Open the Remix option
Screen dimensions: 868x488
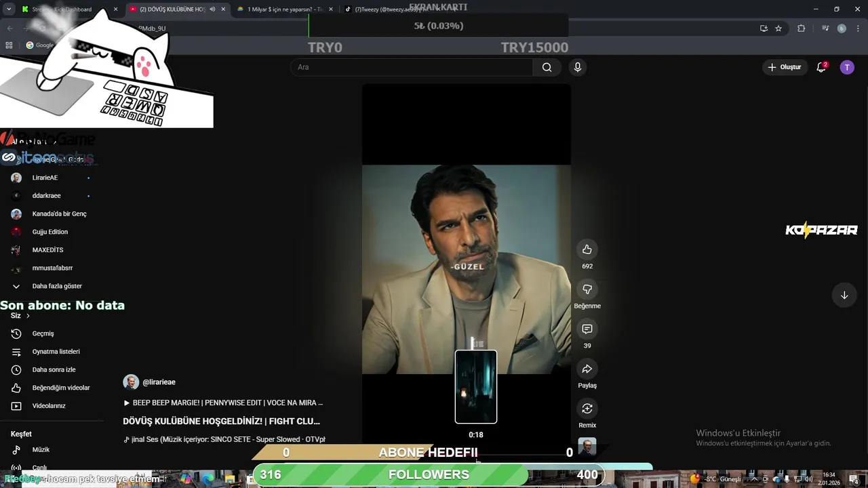pyautogui.click(x=587, y=409)
